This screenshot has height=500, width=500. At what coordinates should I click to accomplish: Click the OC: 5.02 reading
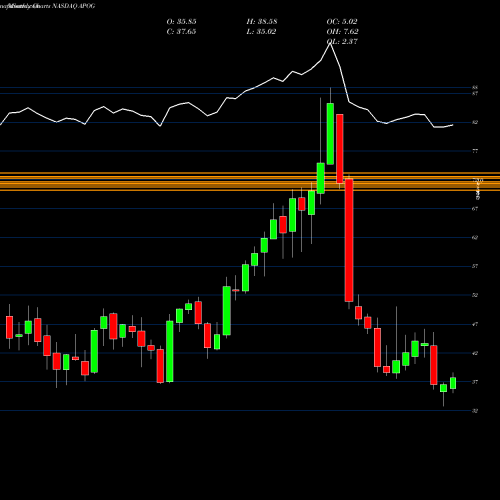click(342, 22)
